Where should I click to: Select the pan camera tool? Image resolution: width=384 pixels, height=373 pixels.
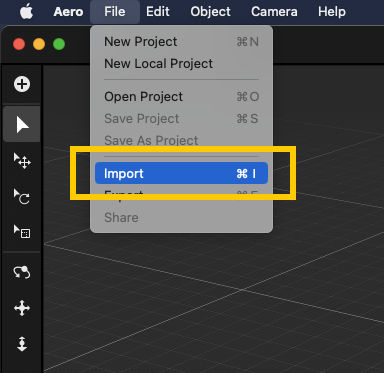pos(22,308)
